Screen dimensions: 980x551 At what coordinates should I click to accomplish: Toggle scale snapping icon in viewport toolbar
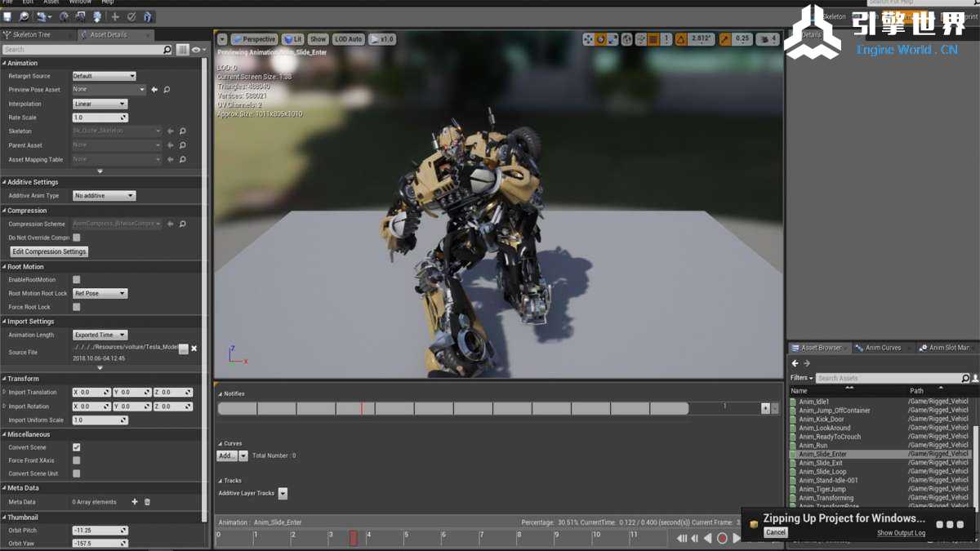coord(724,39)
